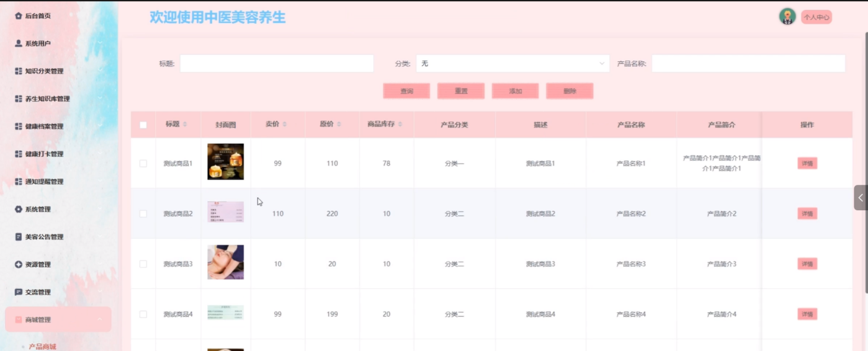Click the 产品简介3 cell
The image size is (868, 351).
[x=722, y=264]
